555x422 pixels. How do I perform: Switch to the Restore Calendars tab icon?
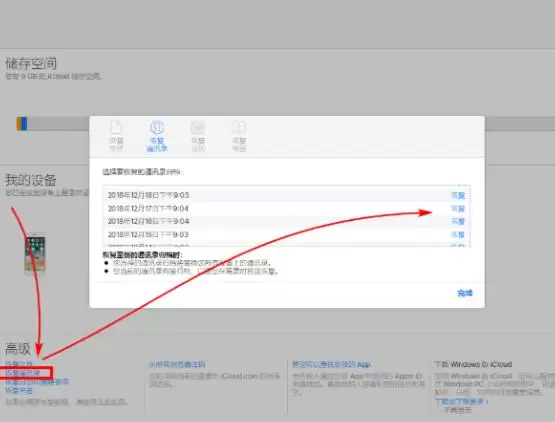198,136
